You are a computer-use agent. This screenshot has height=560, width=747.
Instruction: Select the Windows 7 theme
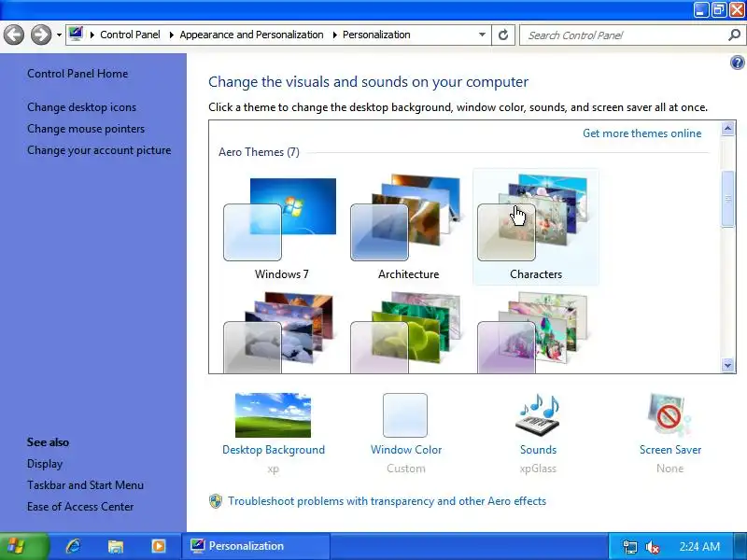281,227
